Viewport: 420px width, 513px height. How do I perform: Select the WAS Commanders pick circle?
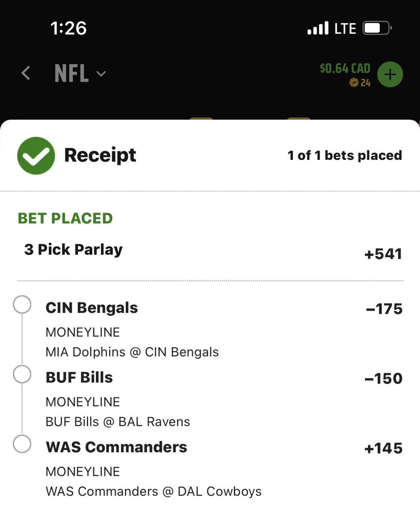coord(22,444)
